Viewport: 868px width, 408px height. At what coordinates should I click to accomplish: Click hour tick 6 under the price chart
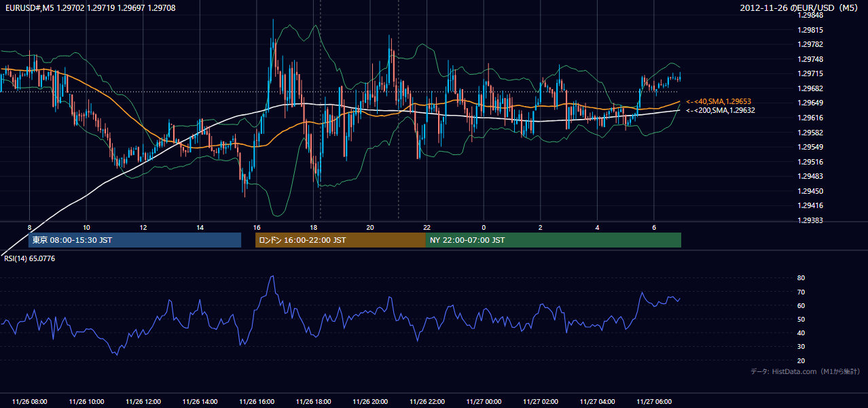point(653,227)
